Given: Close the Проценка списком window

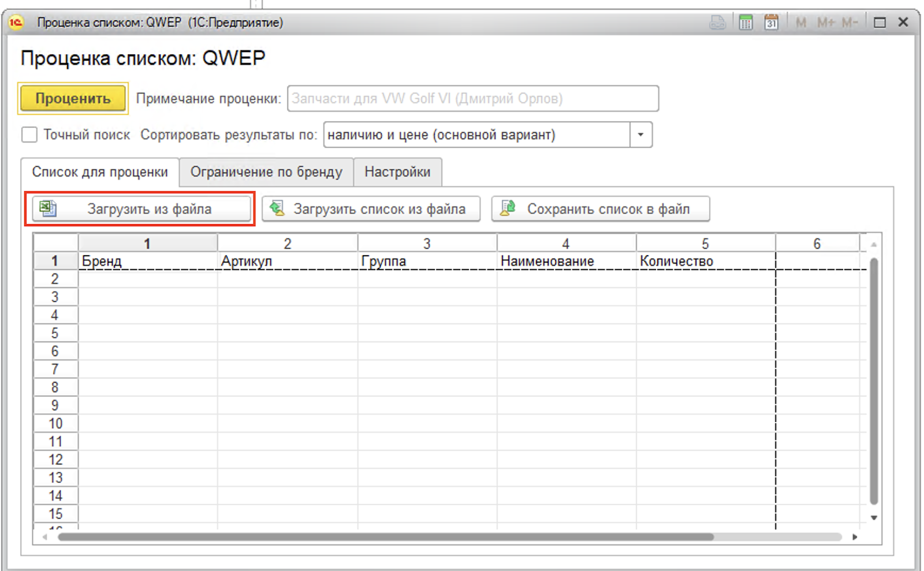Looking at the screenshot, I should [903, 22].
